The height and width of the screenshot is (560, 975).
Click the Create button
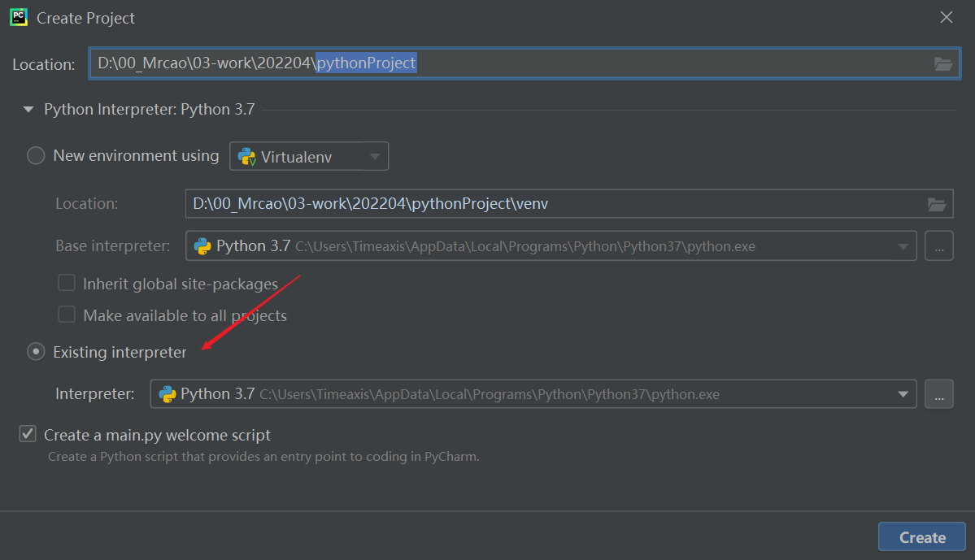[x=922, y=537]
